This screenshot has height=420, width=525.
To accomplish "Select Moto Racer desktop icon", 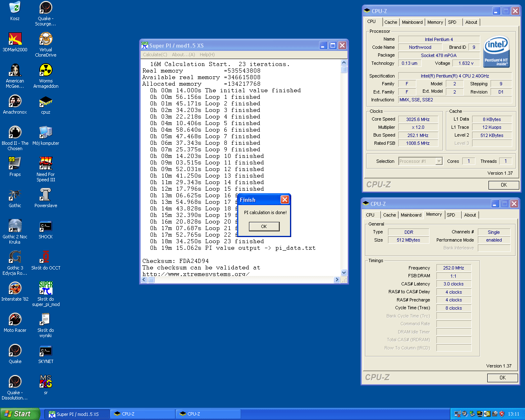I will (15, 323).
